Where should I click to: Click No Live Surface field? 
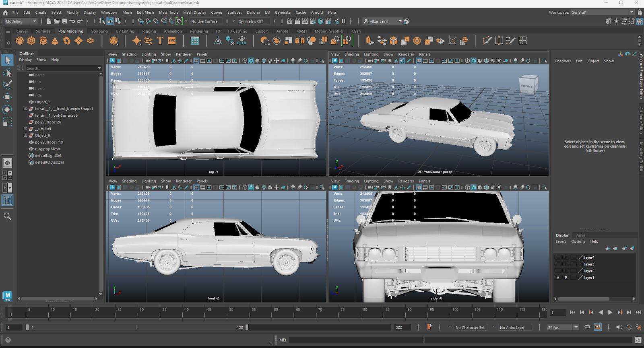[x=206, y=21]
